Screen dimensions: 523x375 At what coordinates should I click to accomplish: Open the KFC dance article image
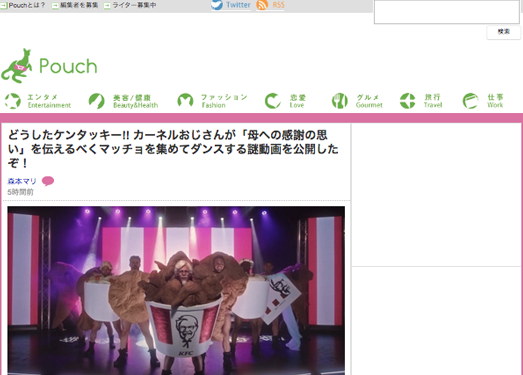tap(176, 290)
